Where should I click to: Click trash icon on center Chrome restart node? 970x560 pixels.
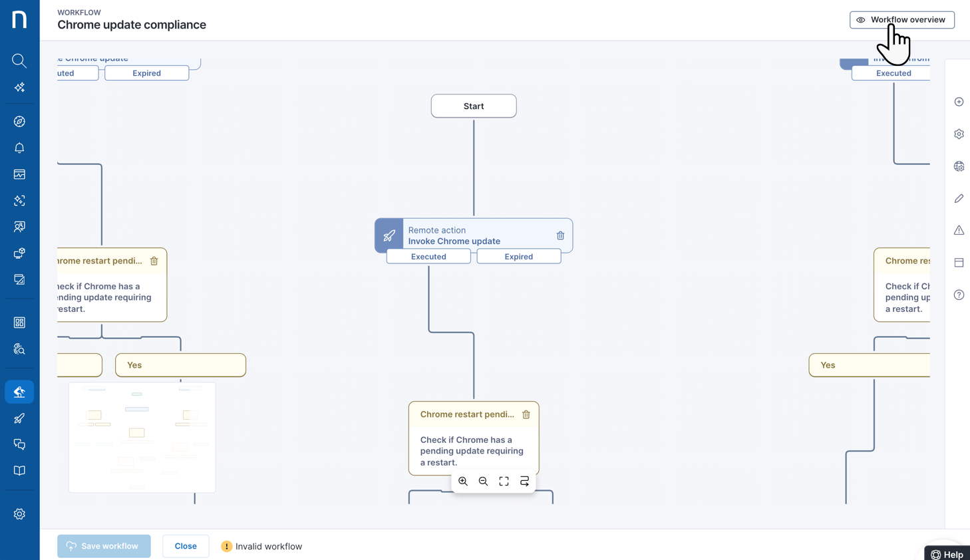(x=526, y=414)
